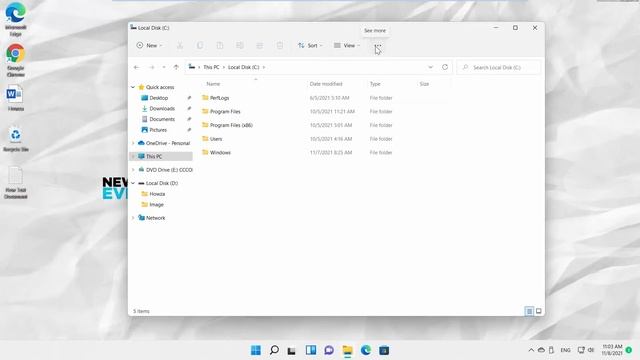This screenshot has height=360, width=640.
Task: Open Widgets panel on taskbar
Action: 311,350
